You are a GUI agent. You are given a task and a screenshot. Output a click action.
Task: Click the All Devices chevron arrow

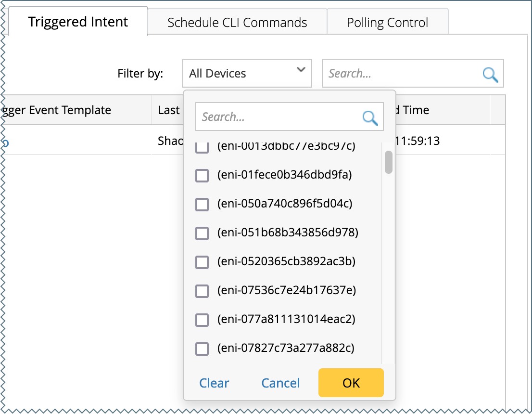tap(301, 70)
